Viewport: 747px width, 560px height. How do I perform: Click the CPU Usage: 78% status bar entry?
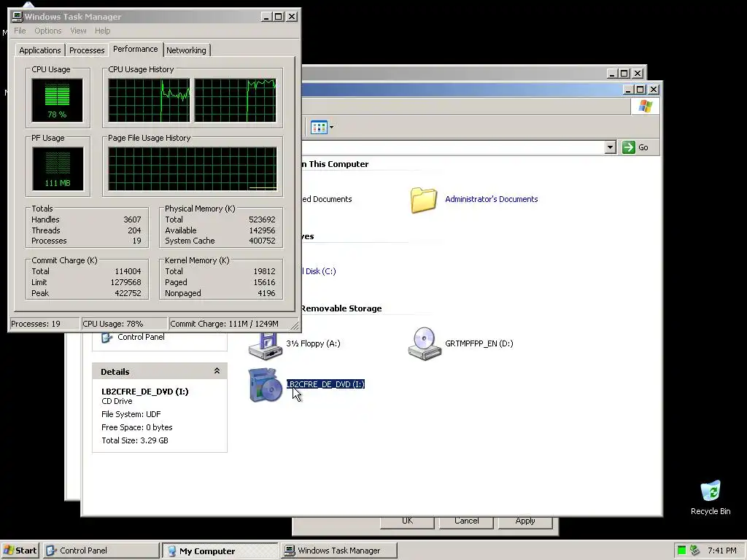(x=125, y=324)
